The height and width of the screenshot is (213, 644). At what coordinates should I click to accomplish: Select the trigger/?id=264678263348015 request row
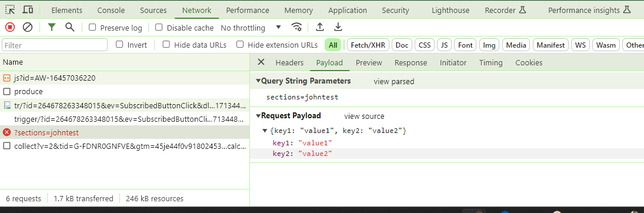[x=125, y=119]
